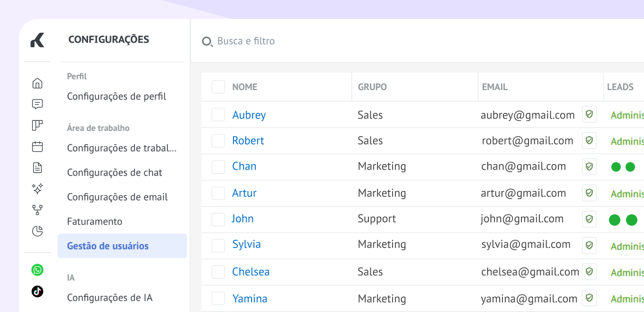
Task: Open the AI sparkles icon
Action: (x=37, y=189)
